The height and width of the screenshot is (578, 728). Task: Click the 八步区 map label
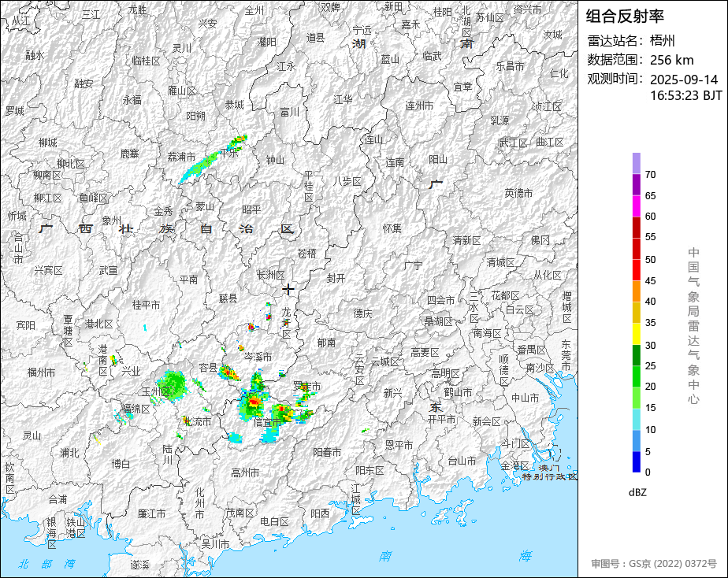click(x=347, y=181)
